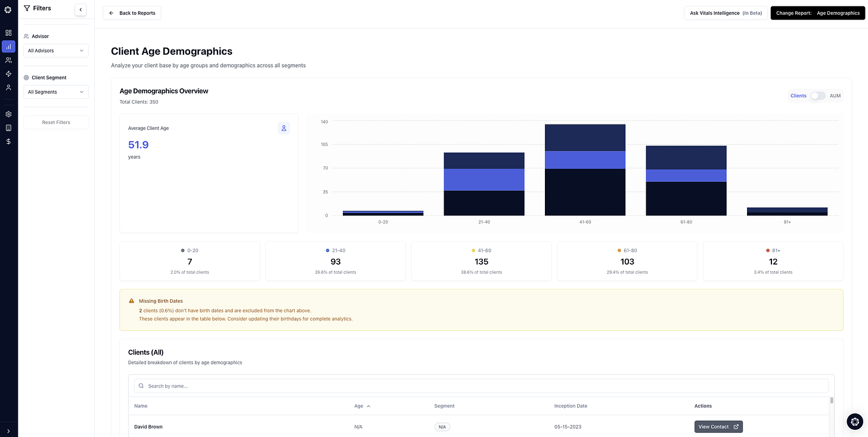This screenshot has height=437, width=868.
Task: Click the lightning automations sidebar icon
Action: tap(8, 73)
